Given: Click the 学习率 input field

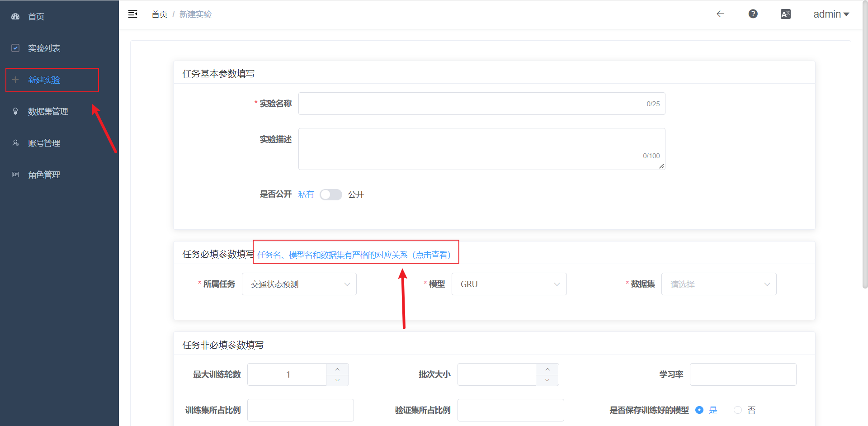Looking at the screenshot, I should [743, 374].
